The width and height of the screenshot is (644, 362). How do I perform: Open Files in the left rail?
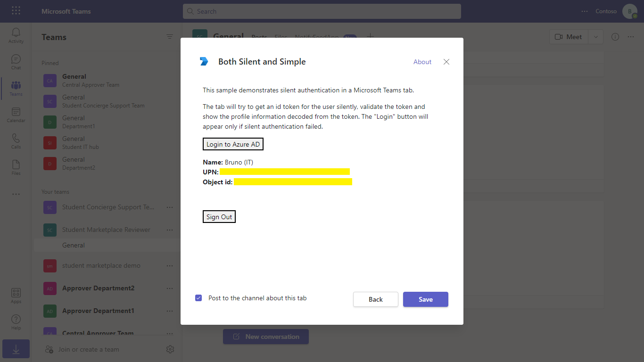(16, 165)
